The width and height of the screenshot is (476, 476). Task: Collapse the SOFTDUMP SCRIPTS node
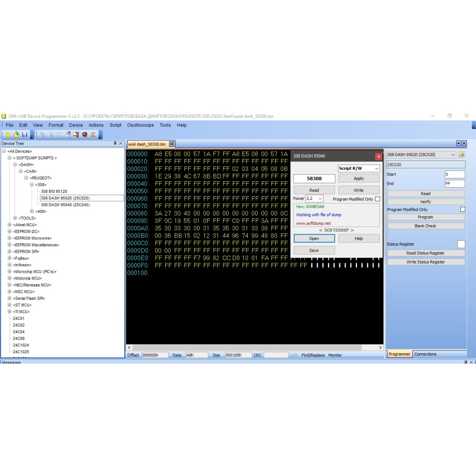pos(10,158)
